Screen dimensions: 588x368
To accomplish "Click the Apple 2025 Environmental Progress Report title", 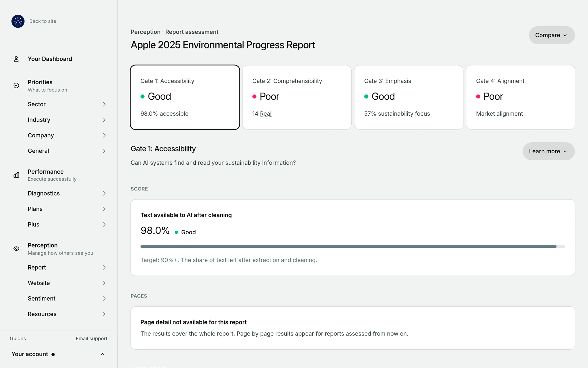I will click(x=223, y=45).
